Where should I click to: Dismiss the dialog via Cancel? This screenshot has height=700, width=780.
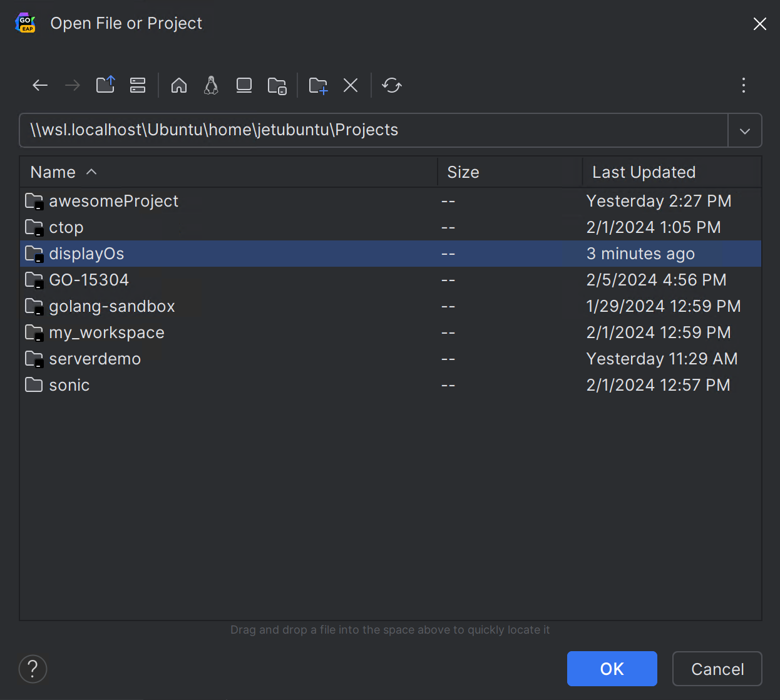coord(717,668)
